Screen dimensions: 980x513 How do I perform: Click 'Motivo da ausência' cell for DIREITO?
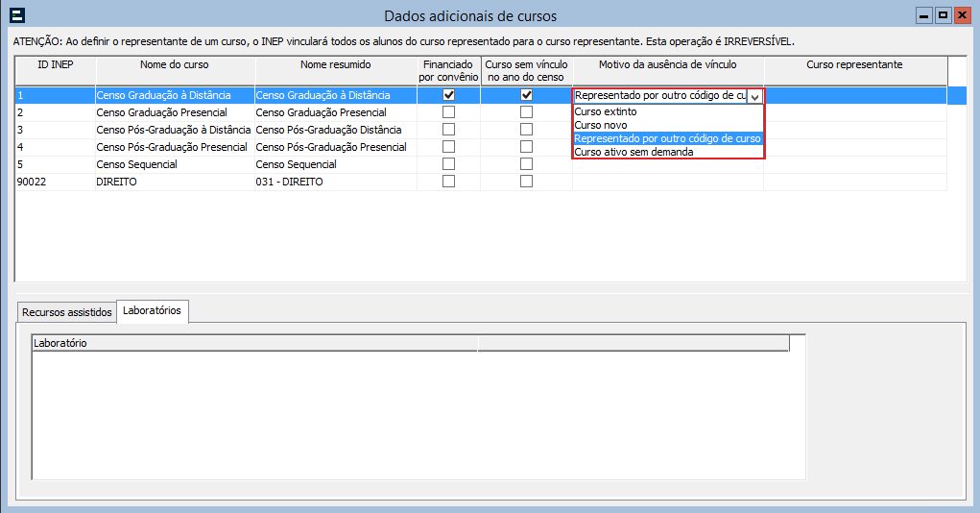coord(667,182)
